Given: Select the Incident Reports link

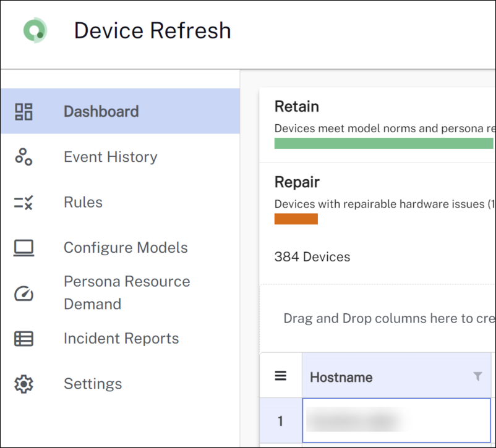Looking at the screenshot, I should [121, 339].
